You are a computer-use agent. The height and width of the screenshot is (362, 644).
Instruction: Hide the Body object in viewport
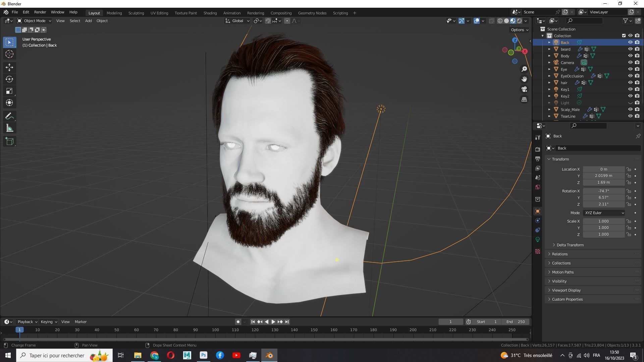630,56
